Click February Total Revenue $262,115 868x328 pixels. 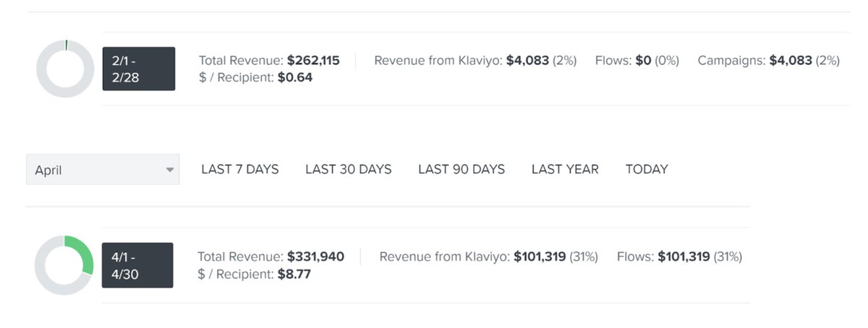pos(313,61)
